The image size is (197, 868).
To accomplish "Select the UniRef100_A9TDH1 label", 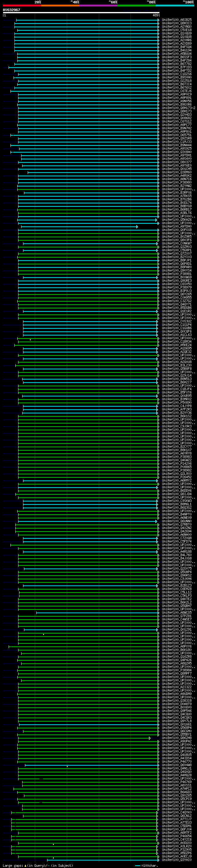I will click(x=176, y=155).
